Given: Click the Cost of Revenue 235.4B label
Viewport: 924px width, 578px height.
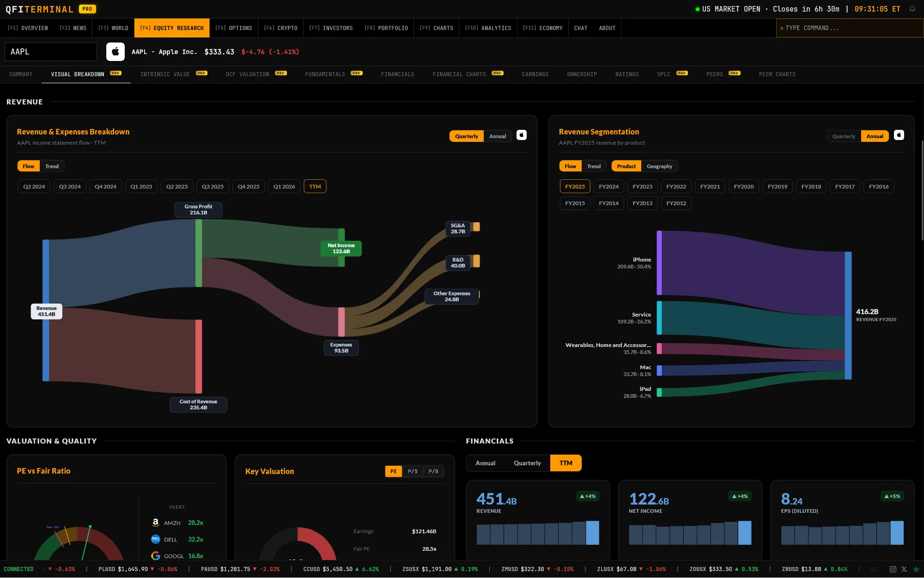Looking at the screenshot, I should pos(198,405).
